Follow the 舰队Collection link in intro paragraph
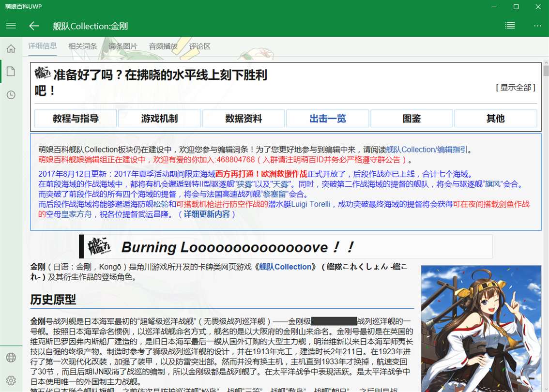This screenshot has height=392, width=549. pos(285,267)
